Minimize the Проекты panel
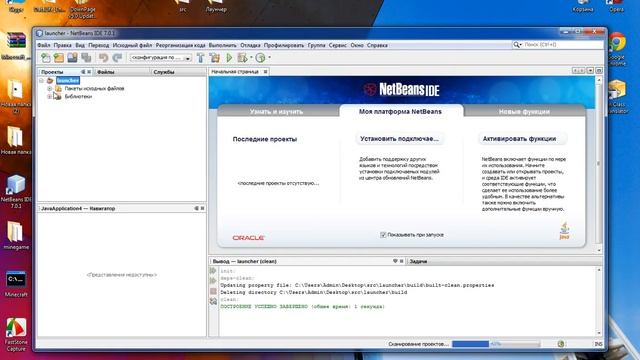This screenshot has height=360, width=640. (83, 72)
